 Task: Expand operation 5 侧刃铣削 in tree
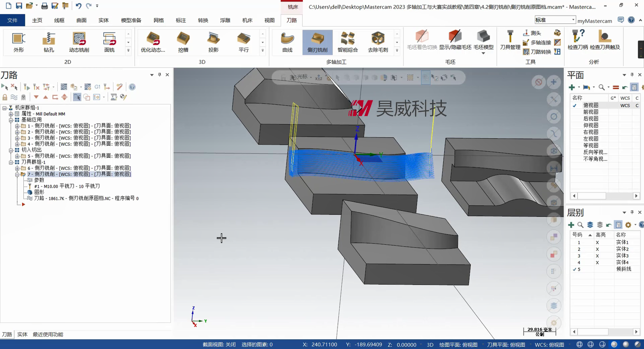pos(17,156)
